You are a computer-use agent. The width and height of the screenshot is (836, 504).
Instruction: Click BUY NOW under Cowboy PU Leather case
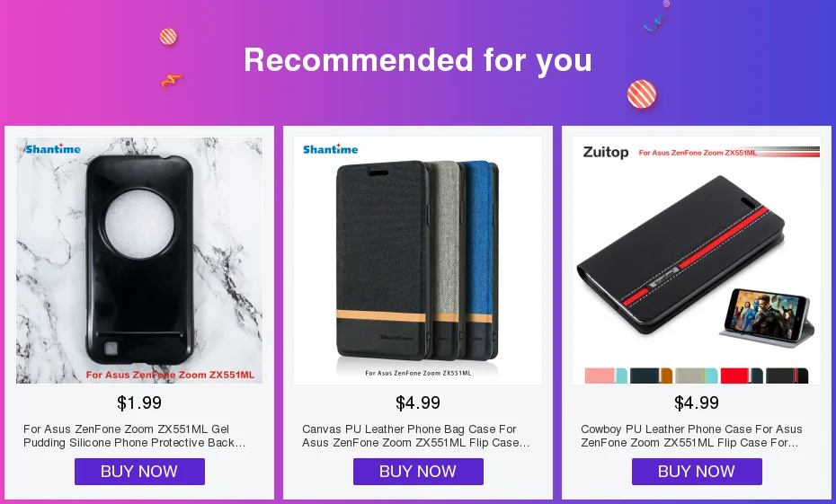tap(697, 472)
